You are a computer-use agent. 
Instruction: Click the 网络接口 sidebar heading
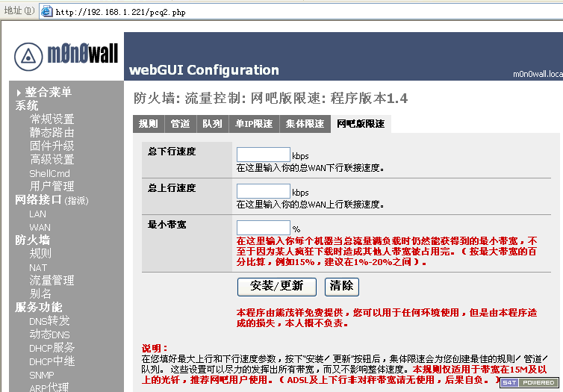click(38, 199)
